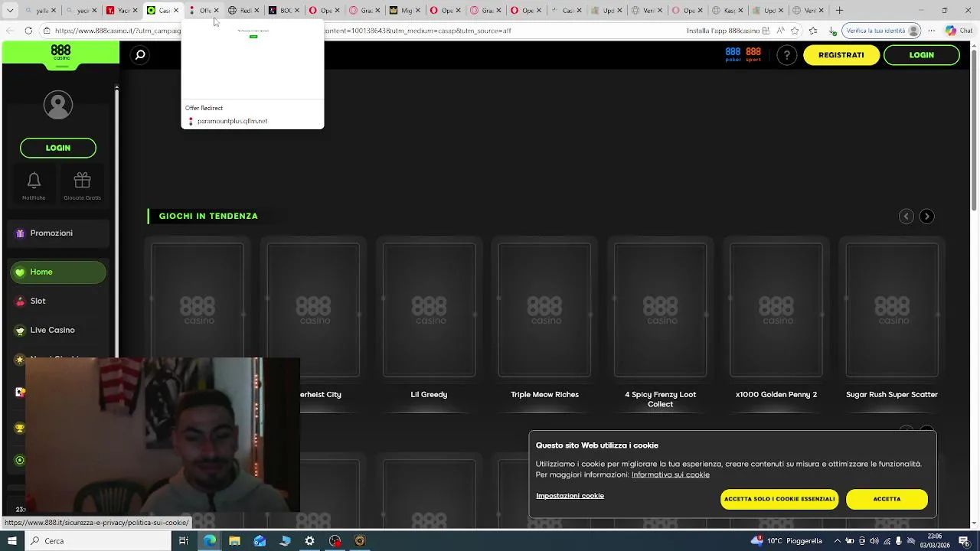
Task: Open the 4 Spicy Frenzy Loot Collect thumbnail
Action: (x=660, y=310)
